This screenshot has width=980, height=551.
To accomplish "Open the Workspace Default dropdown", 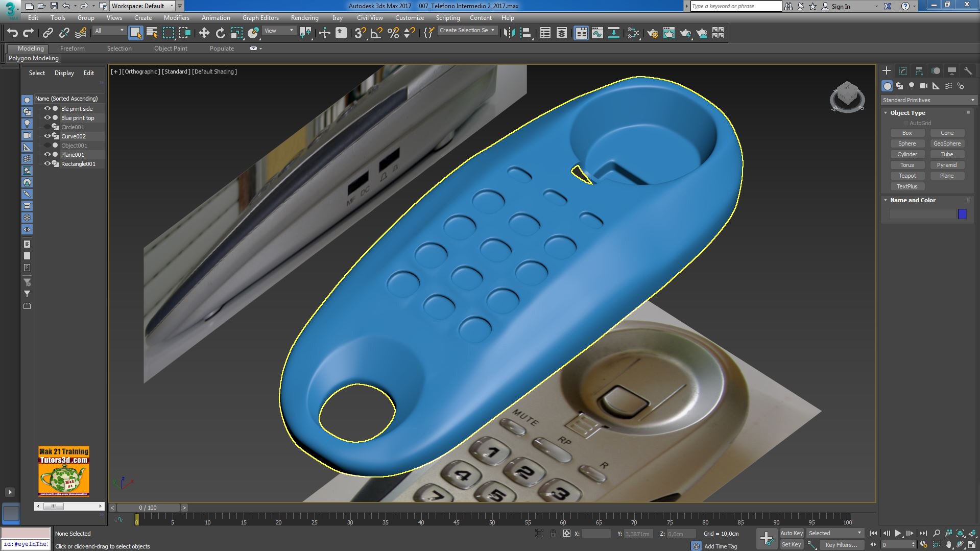I will pos(172,6).
